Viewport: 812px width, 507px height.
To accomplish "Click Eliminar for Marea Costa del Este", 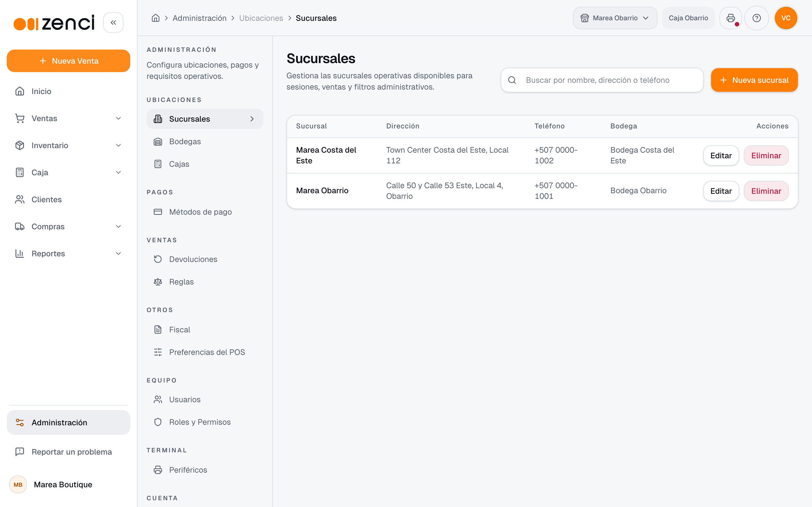I will point(766,155).
